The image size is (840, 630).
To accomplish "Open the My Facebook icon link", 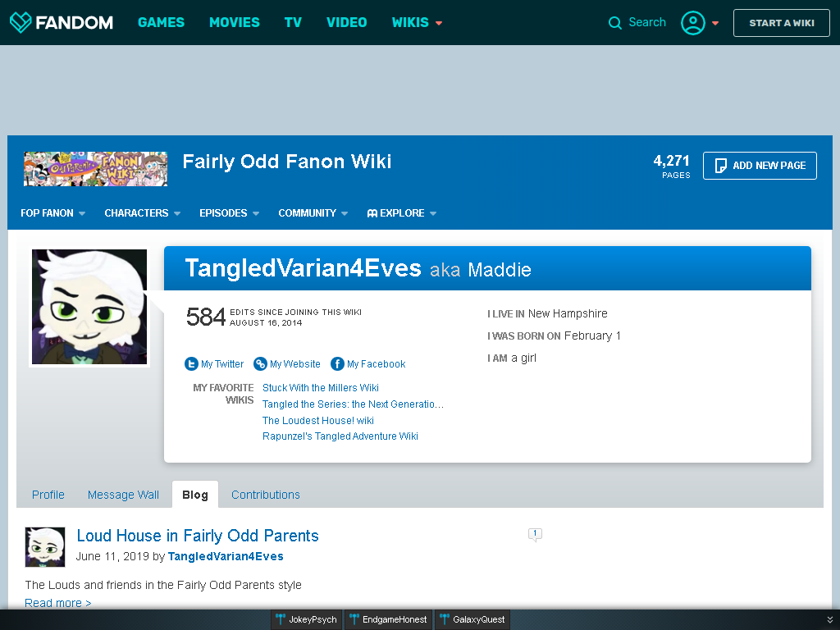I will point(337,363).
